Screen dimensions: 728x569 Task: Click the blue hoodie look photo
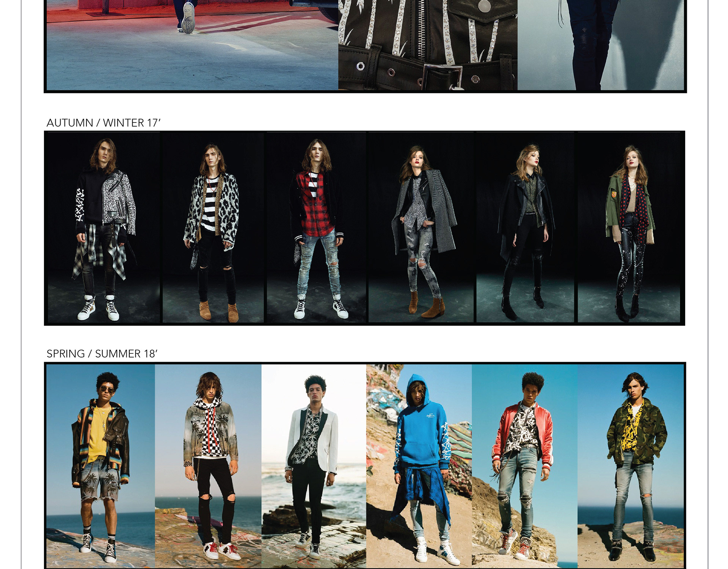tap(419, 455)
